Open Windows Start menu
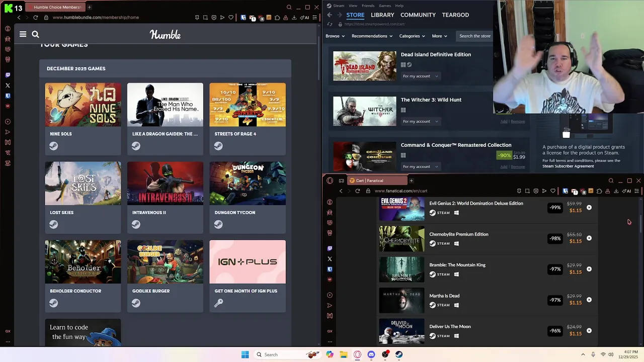 click(245, 354)
